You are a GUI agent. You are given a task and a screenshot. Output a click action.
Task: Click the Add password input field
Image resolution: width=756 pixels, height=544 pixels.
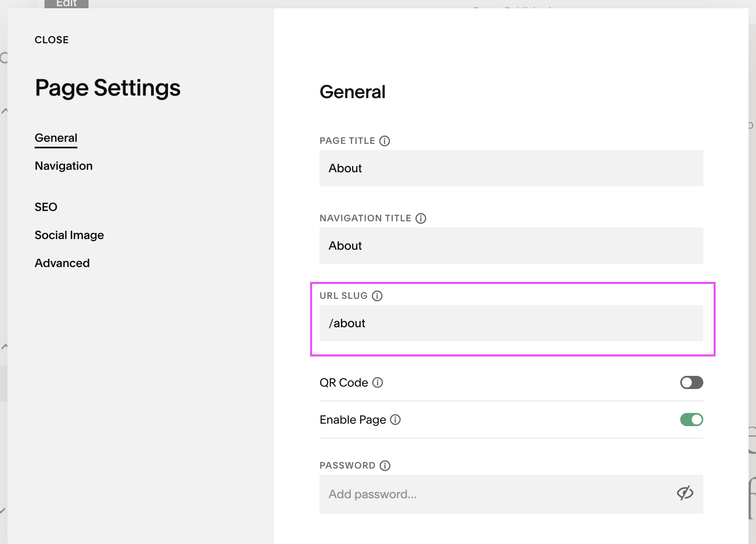coord(511,494)
